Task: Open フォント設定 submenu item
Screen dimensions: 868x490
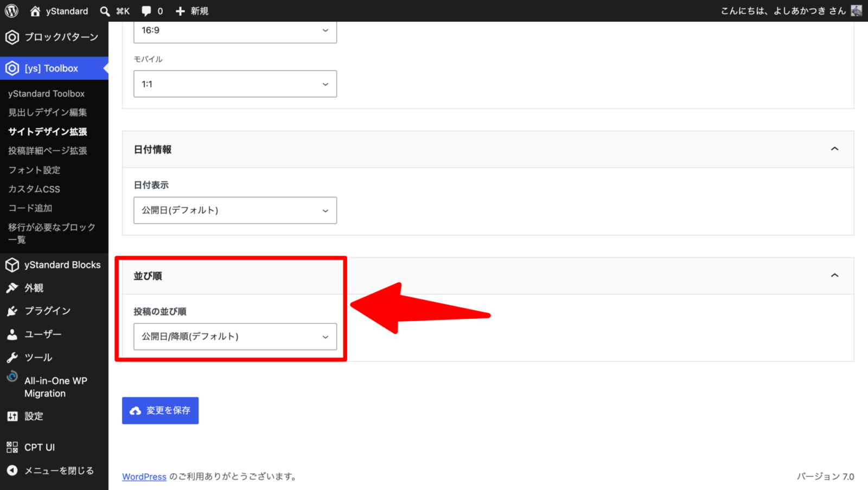Action: pos(34,170)
